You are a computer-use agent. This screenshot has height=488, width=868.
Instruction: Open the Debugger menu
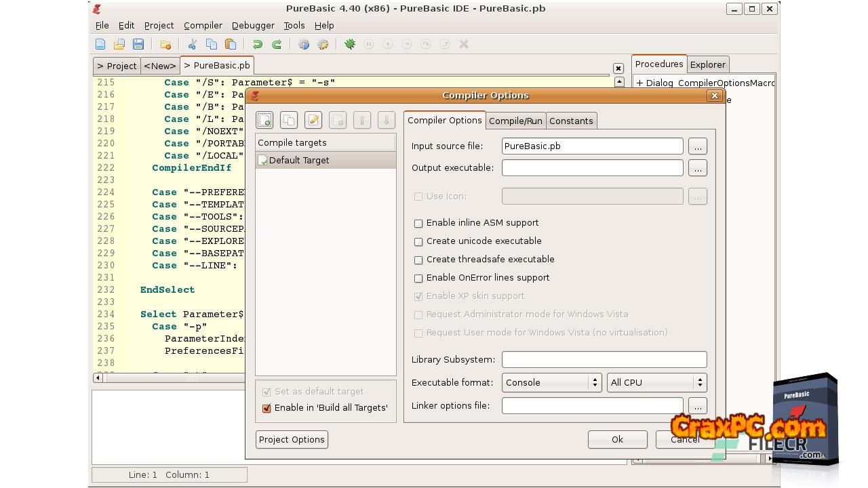253,25
